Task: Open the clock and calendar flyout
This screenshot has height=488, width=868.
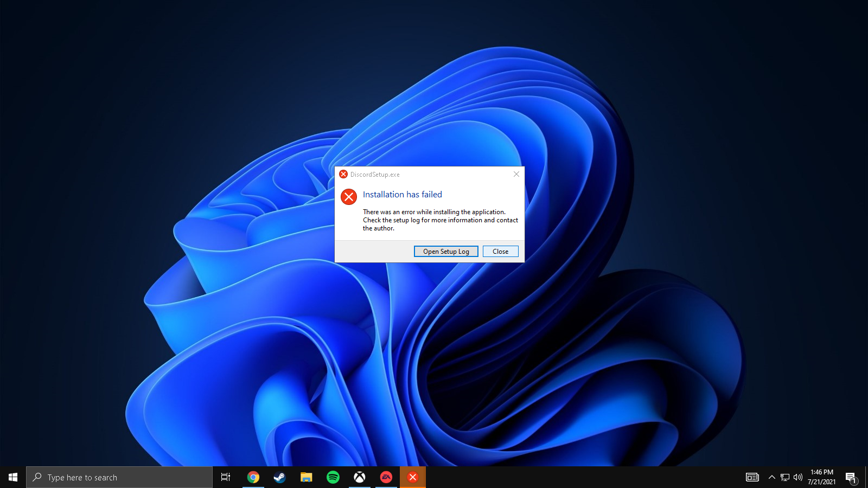Action: click(822, 477)
